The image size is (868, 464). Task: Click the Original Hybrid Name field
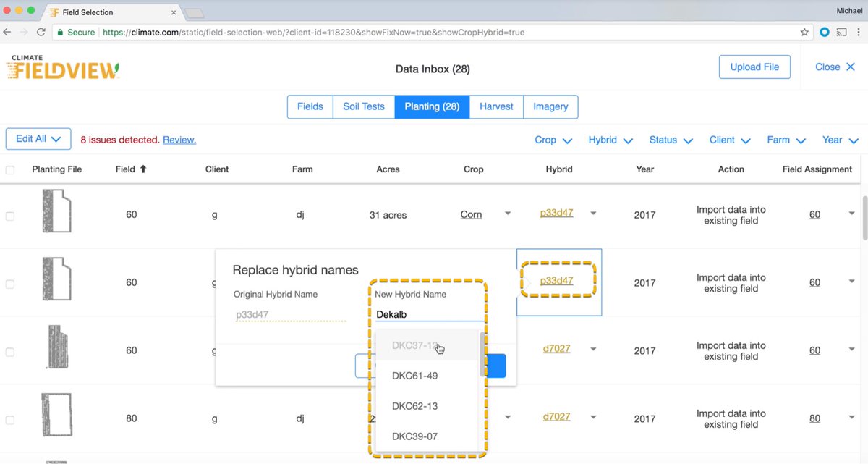pos(290,315)
